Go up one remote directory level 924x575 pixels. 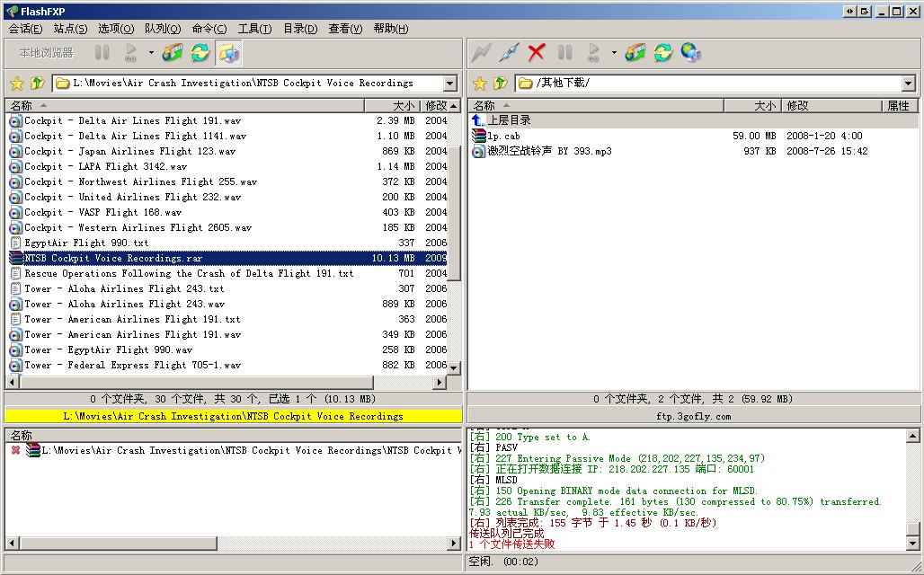click(501, 83)
